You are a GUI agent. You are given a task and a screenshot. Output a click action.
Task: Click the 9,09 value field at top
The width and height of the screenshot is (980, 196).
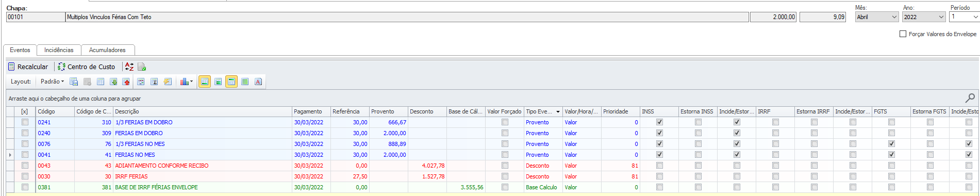[x=823, y=17]
